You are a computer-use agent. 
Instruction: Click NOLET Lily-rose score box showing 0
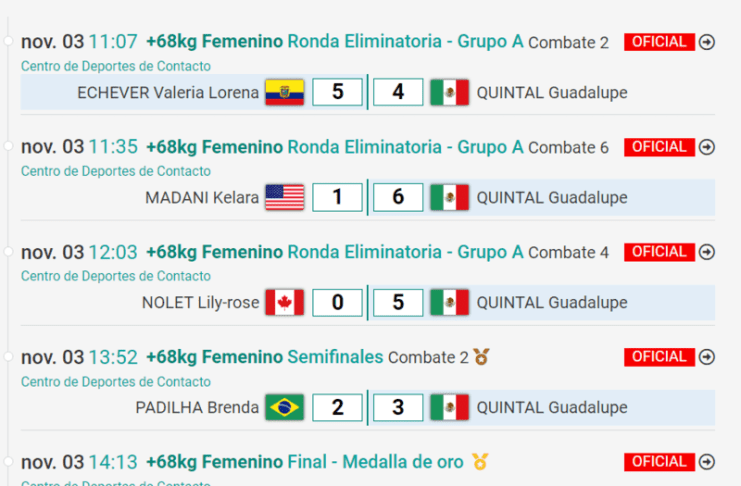tap(337, 303)
